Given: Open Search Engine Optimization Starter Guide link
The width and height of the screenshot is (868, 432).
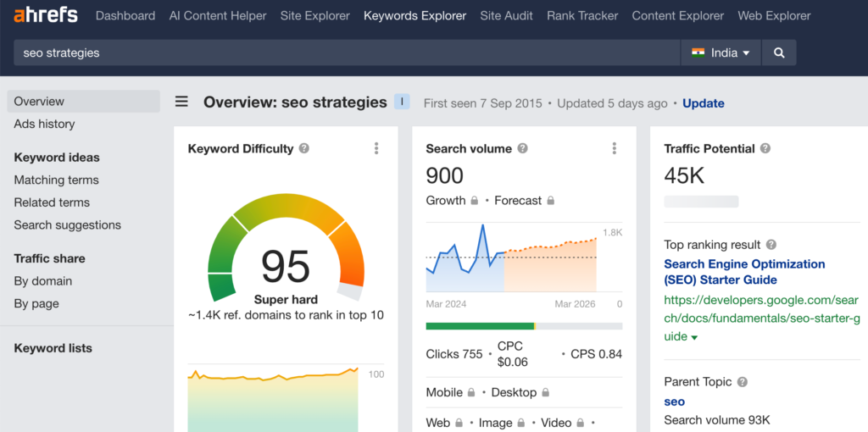Looking at the screenshot, I should pyautogui.click(x=744, y=272).
